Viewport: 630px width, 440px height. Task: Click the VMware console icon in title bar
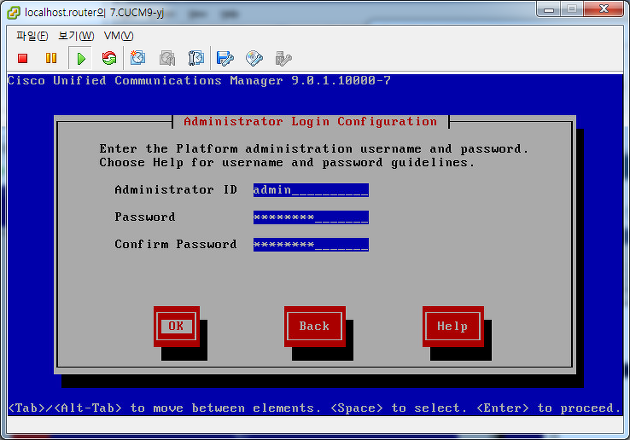point(14,13)
